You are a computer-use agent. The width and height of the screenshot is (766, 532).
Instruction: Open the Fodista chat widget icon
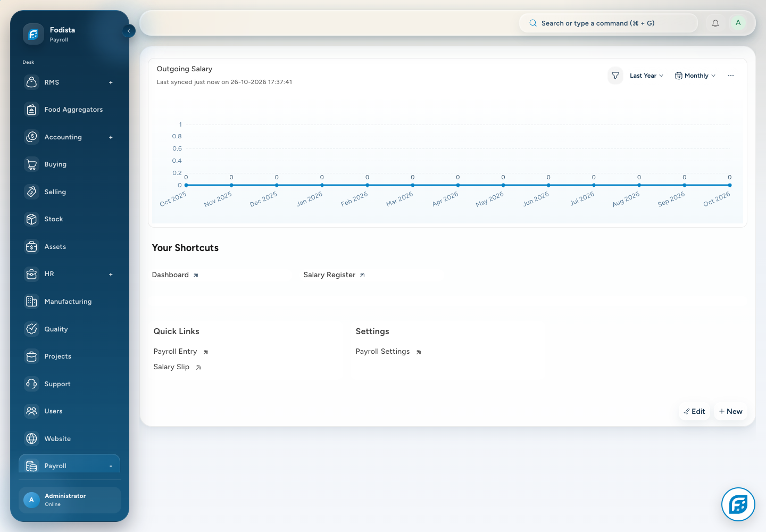click(x=738, y=504)
